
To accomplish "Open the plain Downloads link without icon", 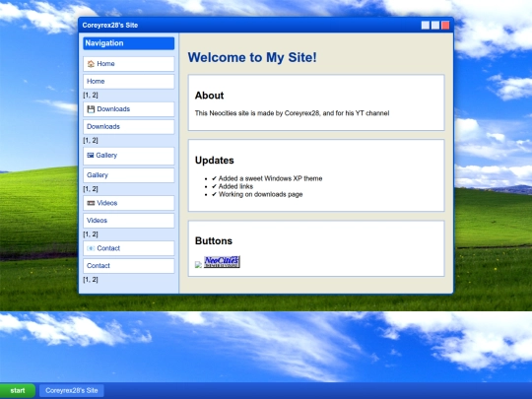I will [129, 126].
